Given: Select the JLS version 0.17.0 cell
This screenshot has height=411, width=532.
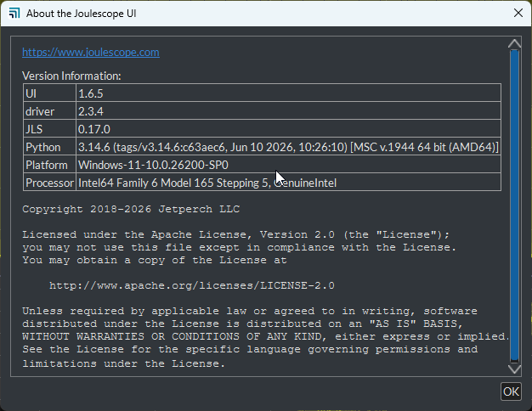Looking at the screenshot, I should click(x=288, y=129).
